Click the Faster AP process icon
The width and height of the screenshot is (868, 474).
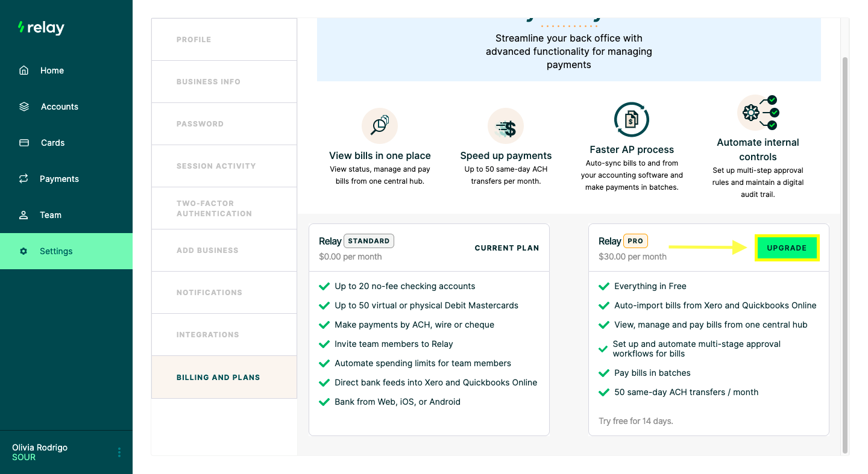pos(632,120)
